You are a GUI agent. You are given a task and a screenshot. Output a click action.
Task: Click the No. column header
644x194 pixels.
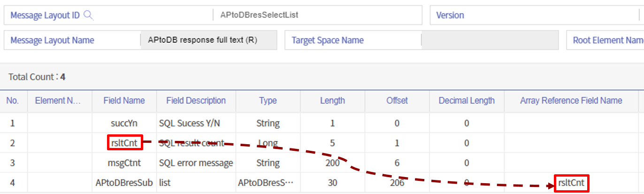pos(12,101)
